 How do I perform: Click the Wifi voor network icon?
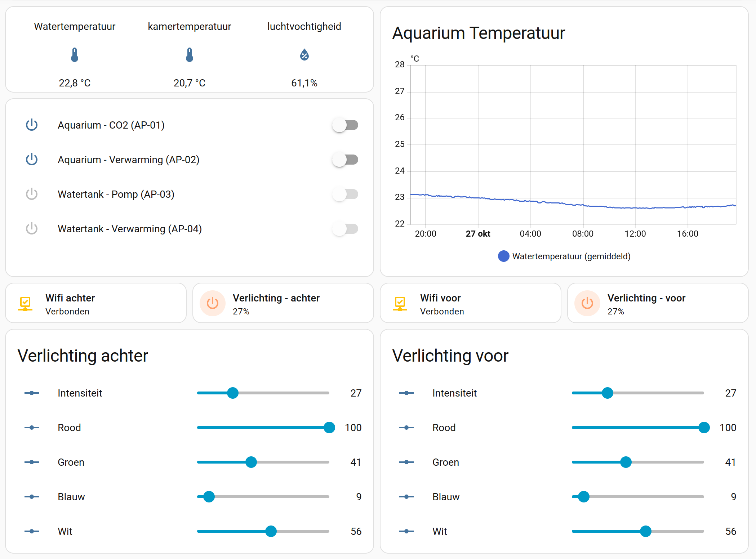400,303
